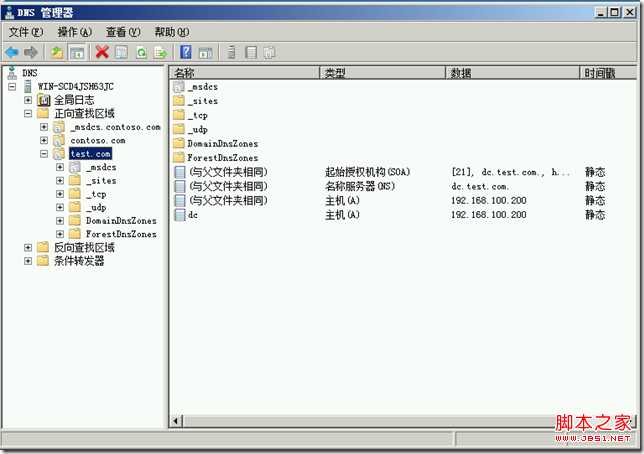
Task: Click the ForestDnsZones folder icon in right pane
Action: (179, 157)
